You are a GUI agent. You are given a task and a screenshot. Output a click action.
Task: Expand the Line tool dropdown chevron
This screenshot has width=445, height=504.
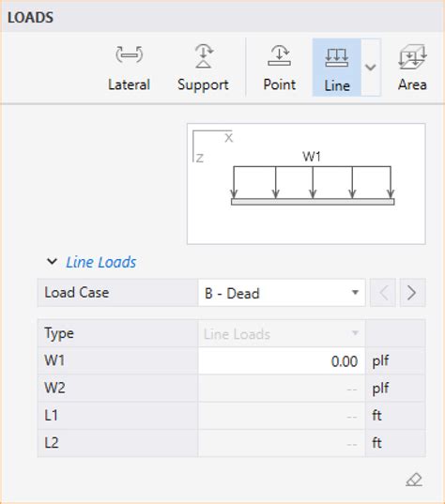(371, 68)
